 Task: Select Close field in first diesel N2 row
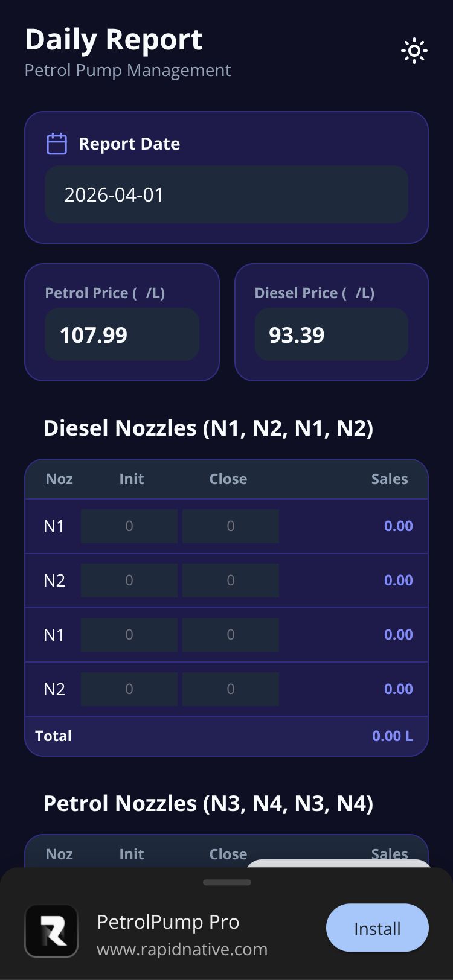231,581
